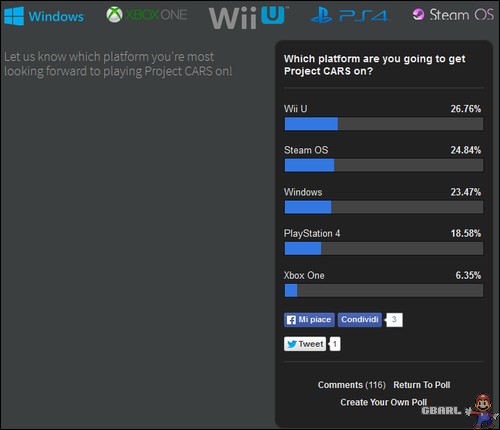The width and height of the screenshot is (500, 430).
Task: Share the poll using Condividi button
Action: (360, 320)
